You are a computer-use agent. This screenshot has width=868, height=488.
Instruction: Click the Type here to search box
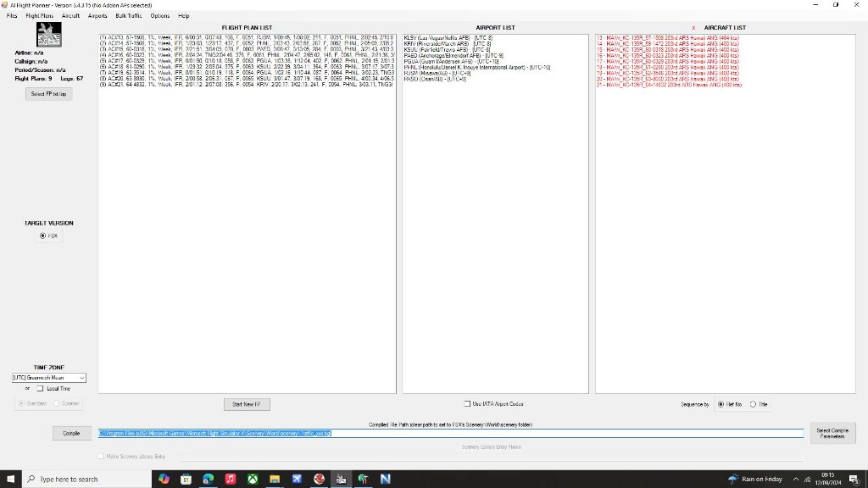click(x=87, y=480)
